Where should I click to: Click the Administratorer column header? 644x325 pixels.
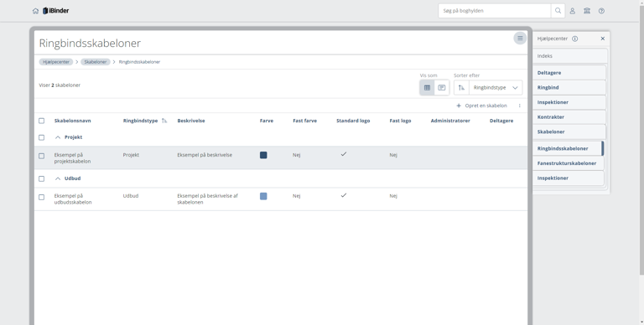click(x=450, y=121)
